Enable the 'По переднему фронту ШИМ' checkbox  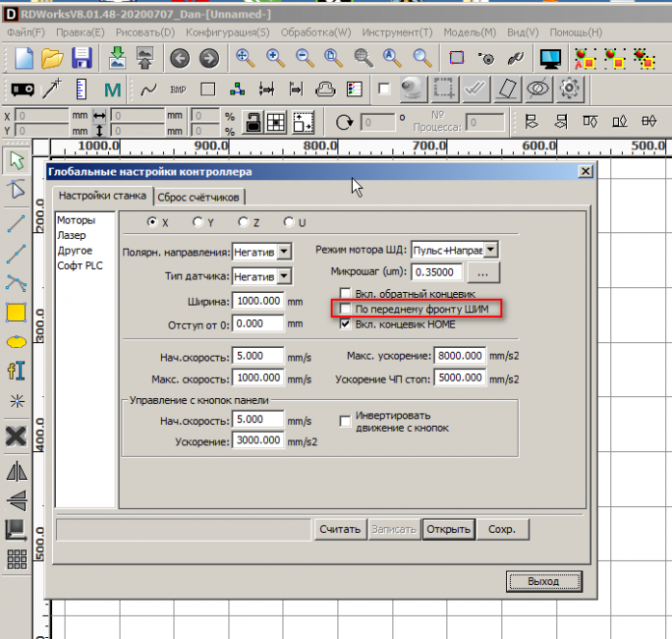pyautogui.click(x=346, y=309)
